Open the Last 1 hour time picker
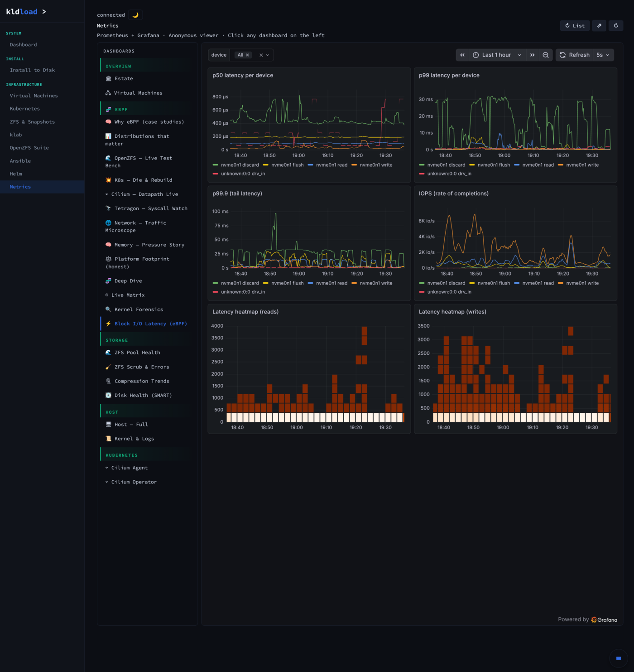The height and width of the screenshot is (672, 634). click(497, 55)
